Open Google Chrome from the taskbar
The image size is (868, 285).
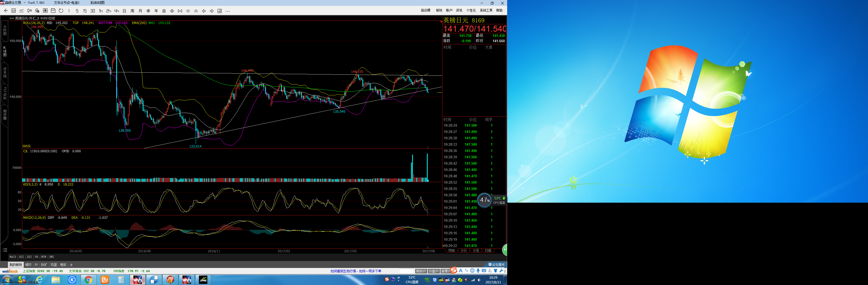point(88,280)
